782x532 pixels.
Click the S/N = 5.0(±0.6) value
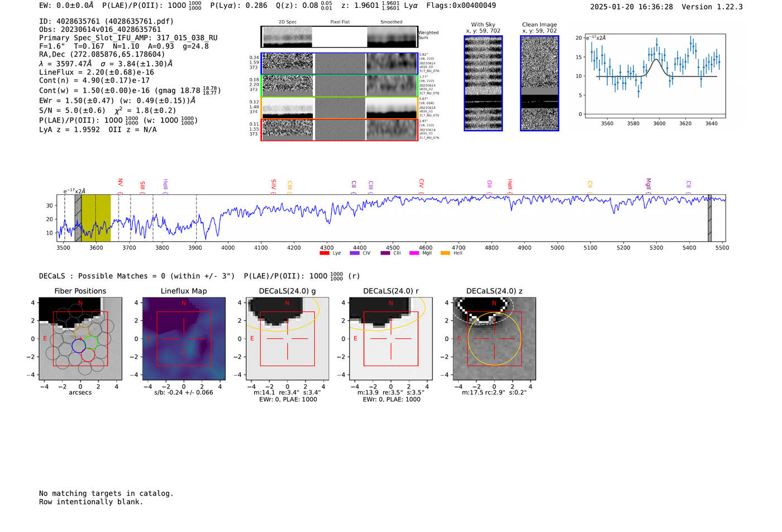pos(72,111)
